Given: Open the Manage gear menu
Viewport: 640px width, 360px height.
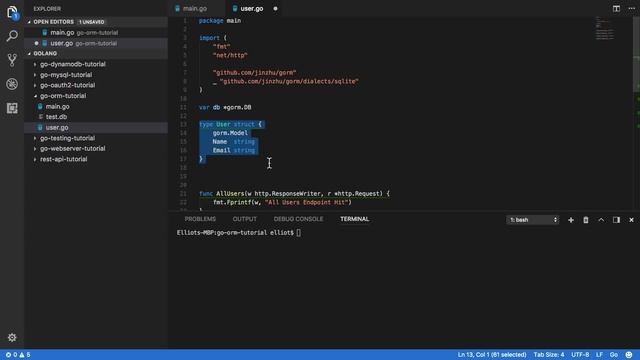Looking at the screenshot, I should click(12, 338).
